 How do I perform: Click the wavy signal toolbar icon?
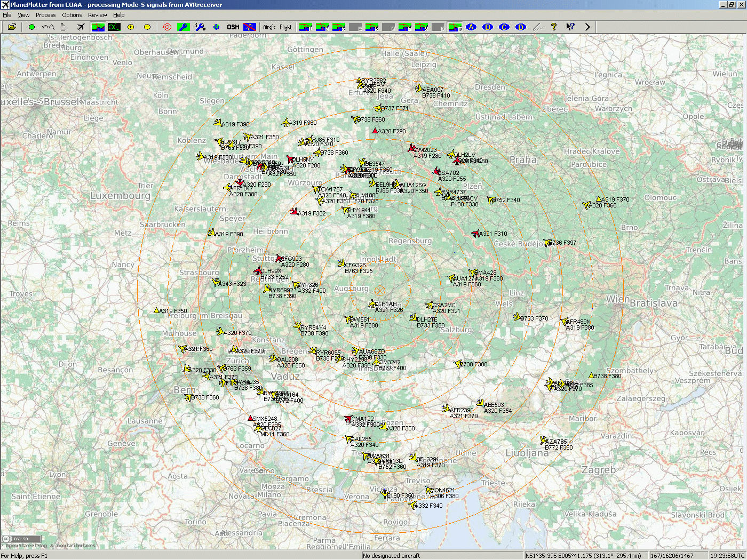click(48, 27)
